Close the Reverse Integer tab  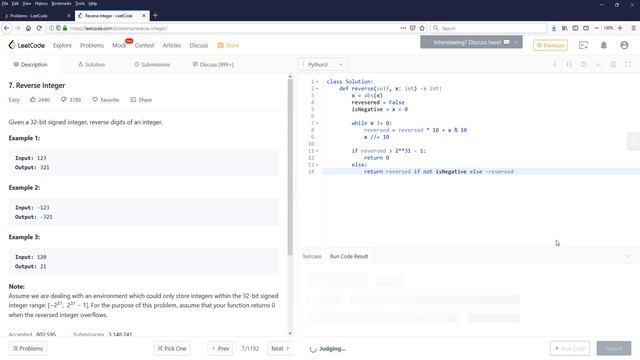(x=144, y=16)
